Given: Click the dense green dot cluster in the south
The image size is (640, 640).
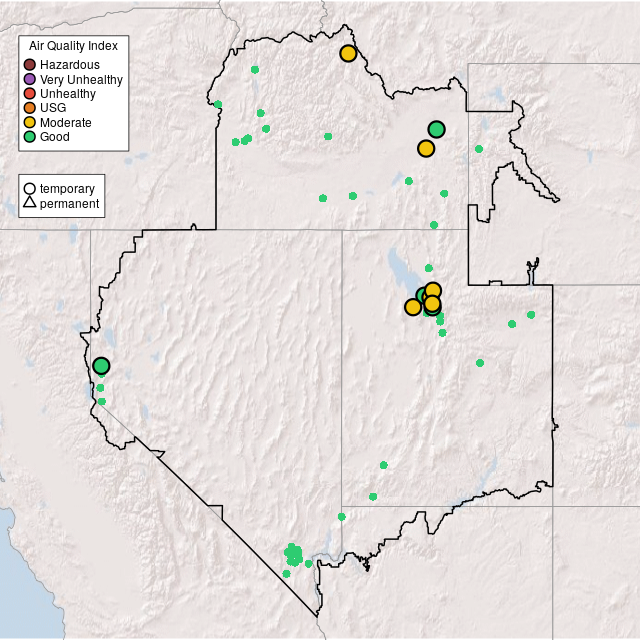Looking at the screenshot, I should tap(293, 554).
